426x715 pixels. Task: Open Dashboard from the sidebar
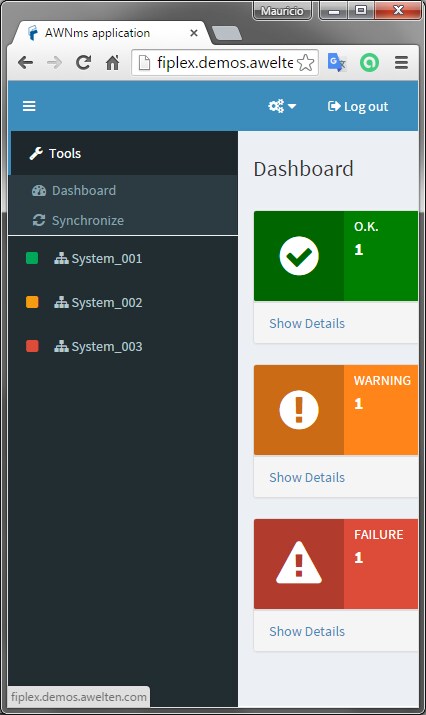[74, 190]
